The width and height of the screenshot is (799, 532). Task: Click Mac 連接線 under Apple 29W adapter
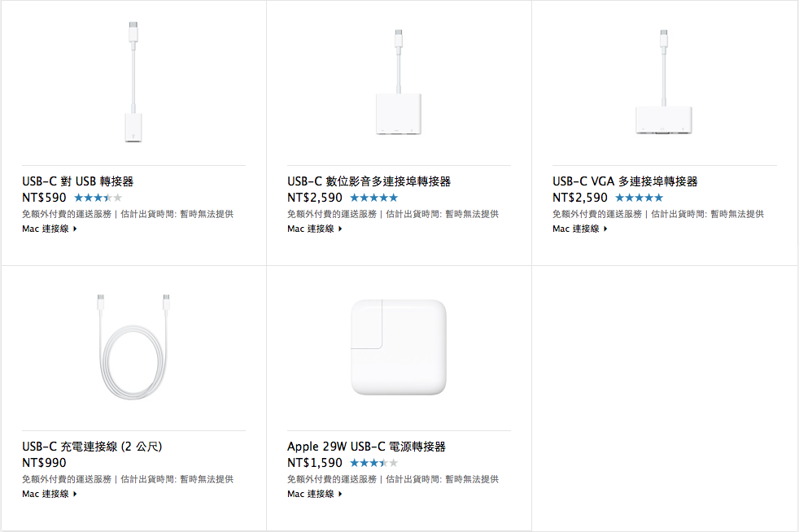(314, 495)
